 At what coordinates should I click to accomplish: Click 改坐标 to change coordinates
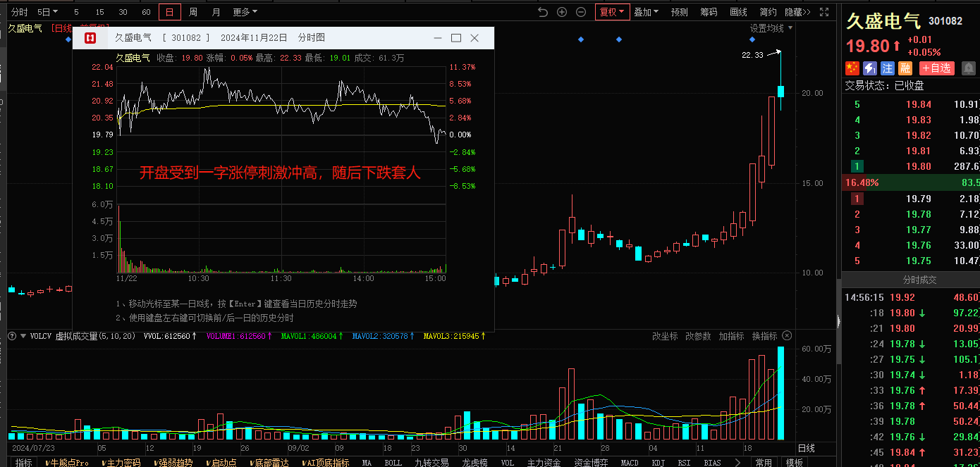[x=665, y=336]
